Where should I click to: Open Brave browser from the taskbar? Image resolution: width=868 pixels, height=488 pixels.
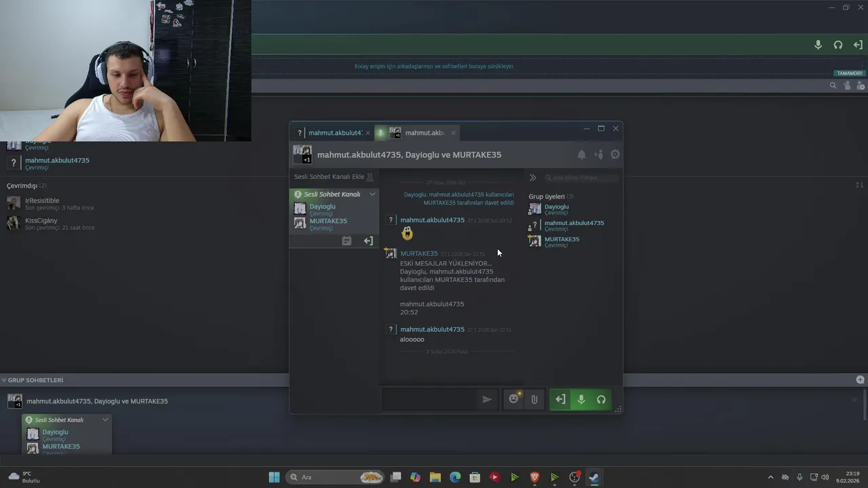[x=534, y=477]
